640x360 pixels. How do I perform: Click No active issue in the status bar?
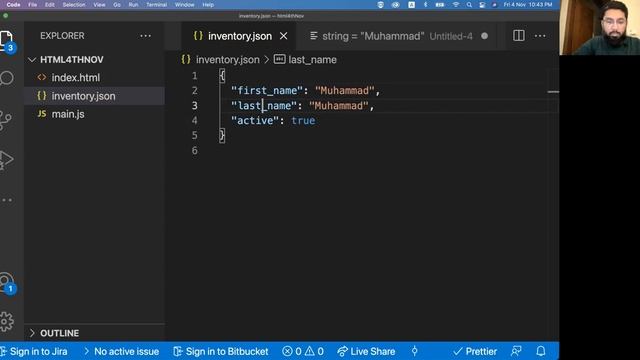point(122,351)
